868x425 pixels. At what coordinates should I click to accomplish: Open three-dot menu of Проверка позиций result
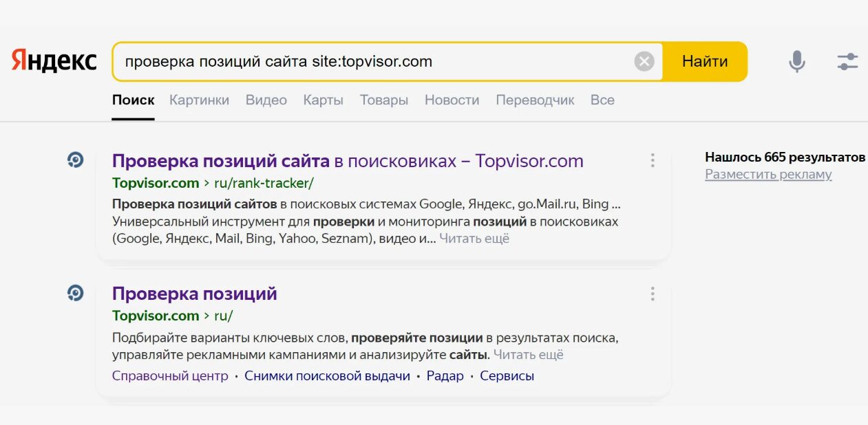coord(652,294)
